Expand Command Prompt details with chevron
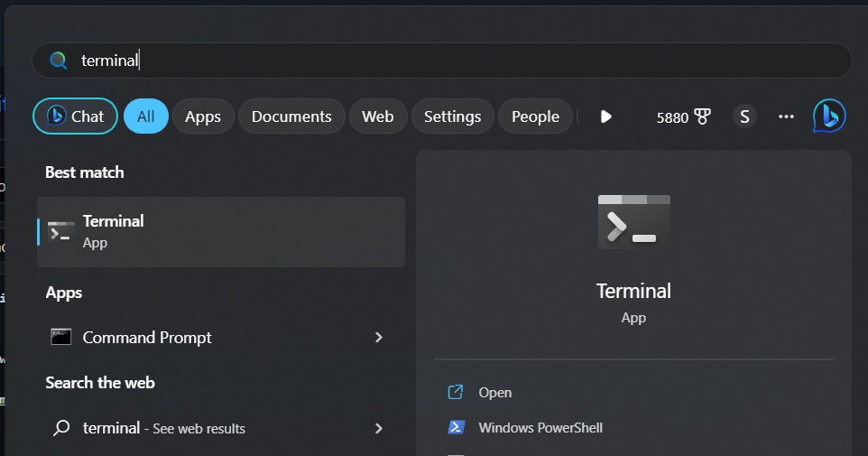This screenshot has height=456, width=868. point(379,338)
